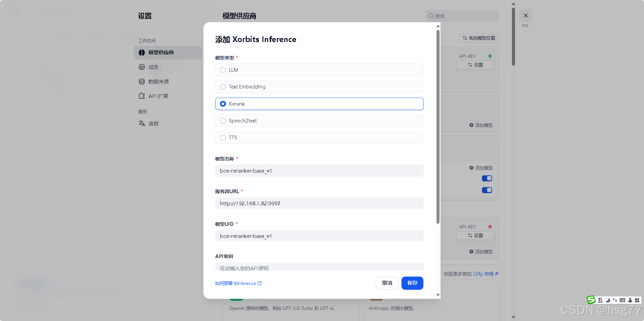Open 语言 settings item
Image resolution: width=644 pixels, height=321 pixels.
(168, 123)
